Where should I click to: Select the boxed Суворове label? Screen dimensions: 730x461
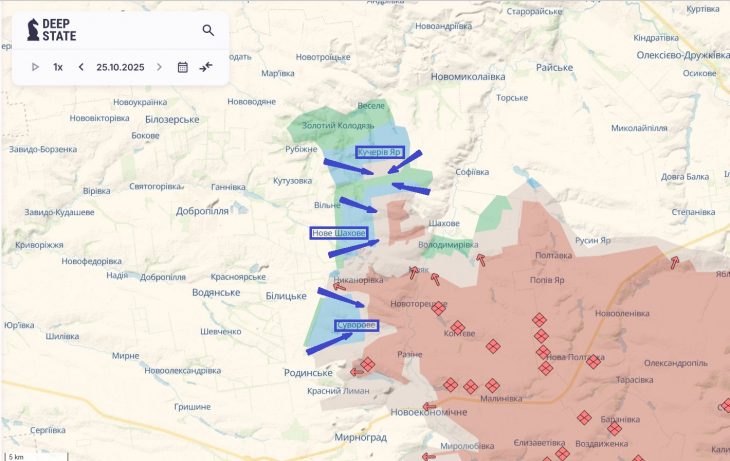(x=356, y=326)
